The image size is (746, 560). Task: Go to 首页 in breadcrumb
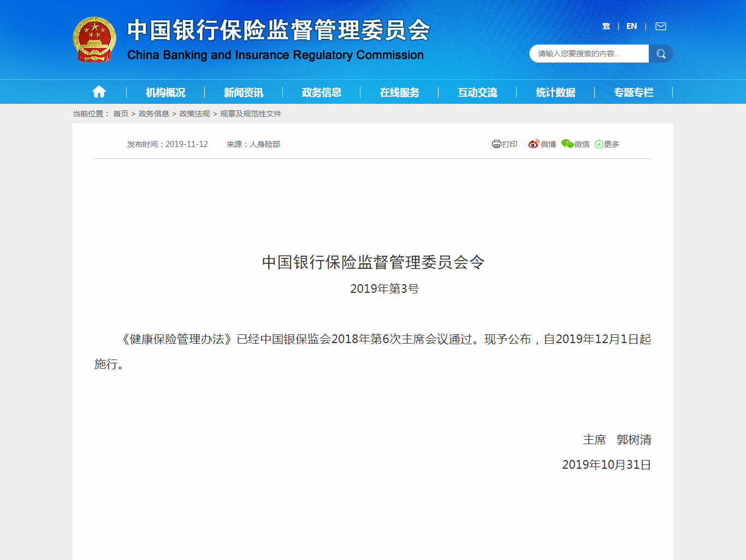pyautogui.click(x=121, y=114)
